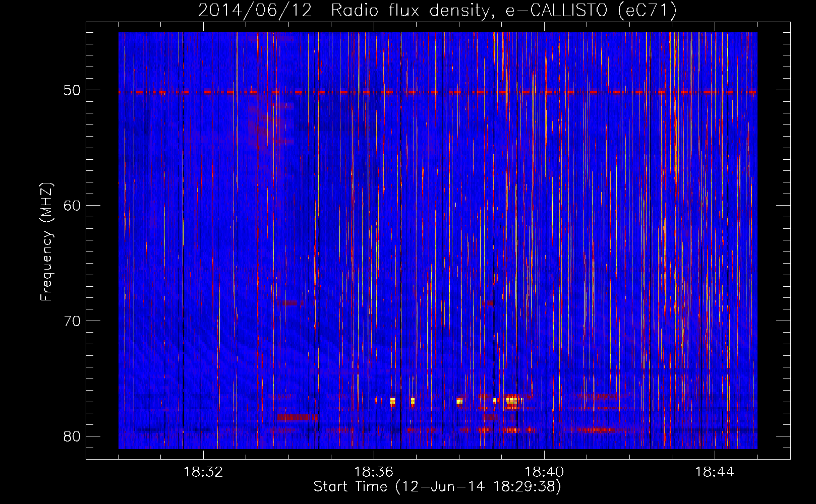Screen dimensions: 816x504
Task: Click the 18:44 time tick label
Action: [x=715, y=472]
